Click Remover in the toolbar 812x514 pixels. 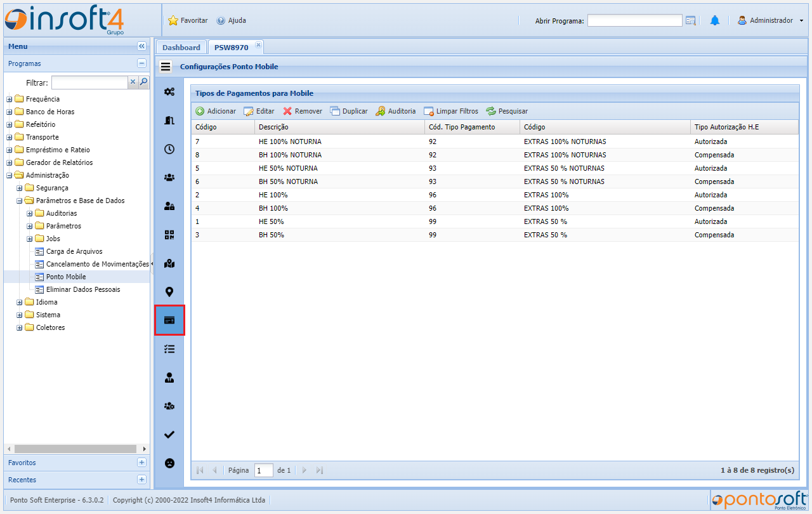pos(303,111)
